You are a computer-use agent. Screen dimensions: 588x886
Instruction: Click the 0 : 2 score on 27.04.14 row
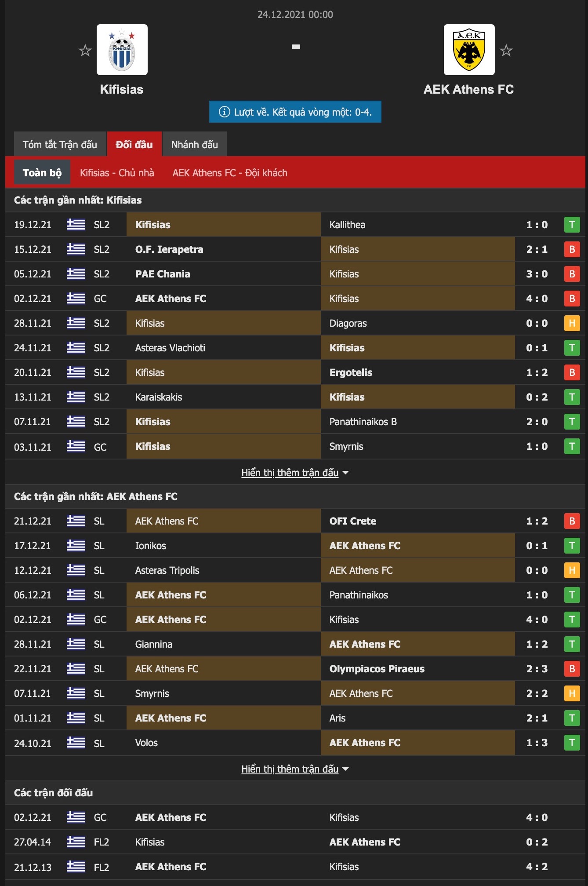coord(537,842)
